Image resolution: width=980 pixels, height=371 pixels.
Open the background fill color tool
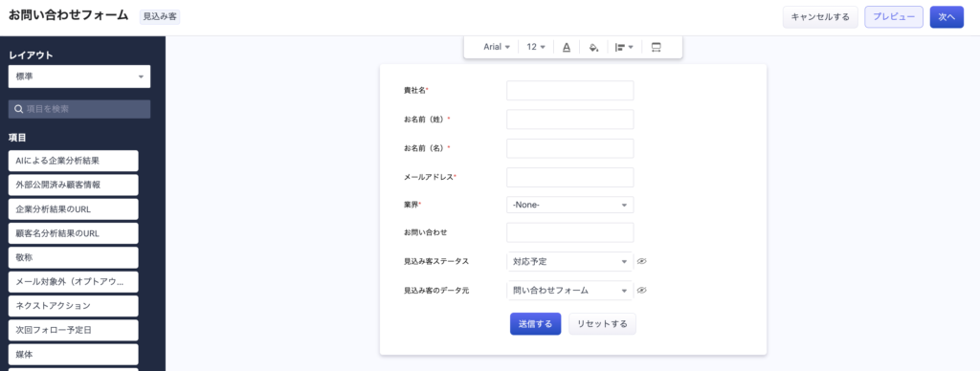593,47
